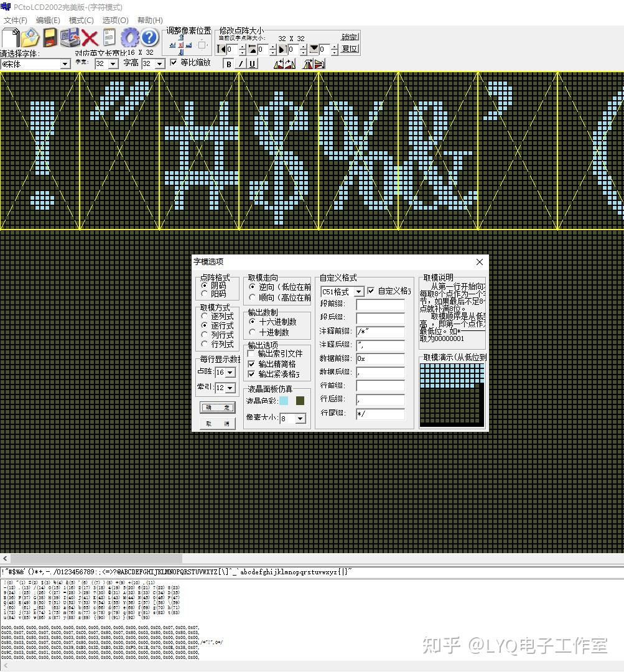Click the floppy disk save icon
This screenshot has width=624, height=672.
50,38
